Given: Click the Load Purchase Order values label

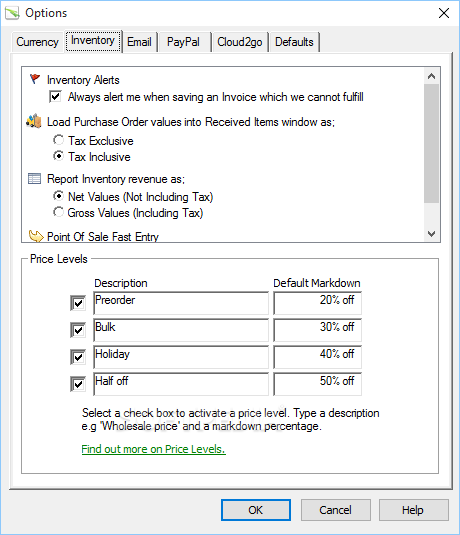Looking at the screenshot, I should click(191, 122).
